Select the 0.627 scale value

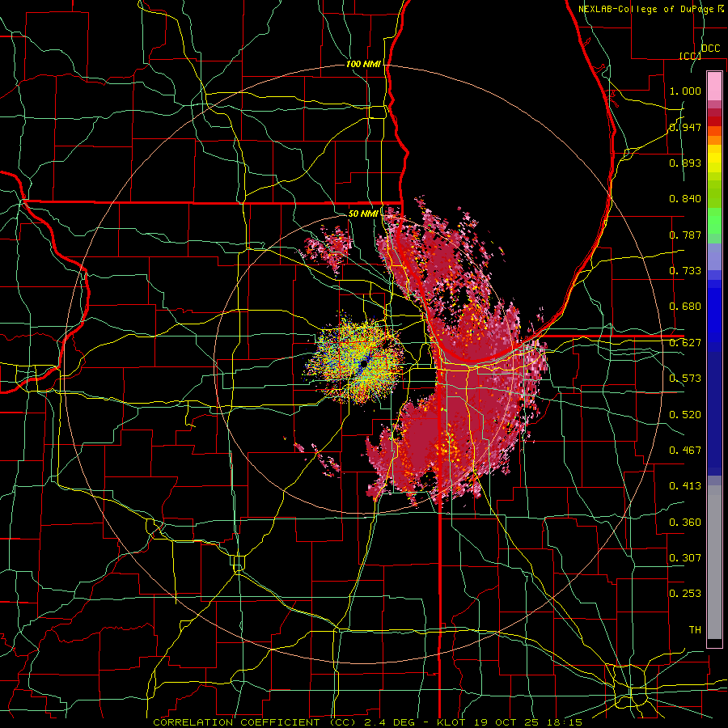tap(685, 343)
